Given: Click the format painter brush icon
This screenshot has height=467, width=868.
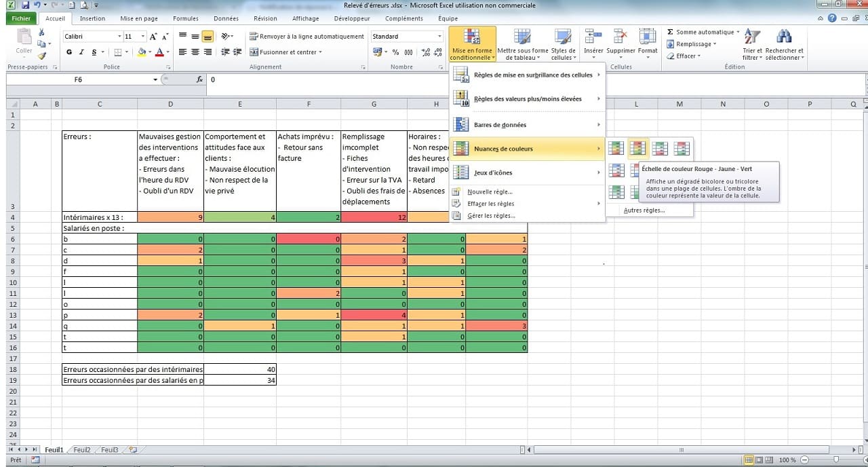Looking at the screenshot, I should click(41, 56).
